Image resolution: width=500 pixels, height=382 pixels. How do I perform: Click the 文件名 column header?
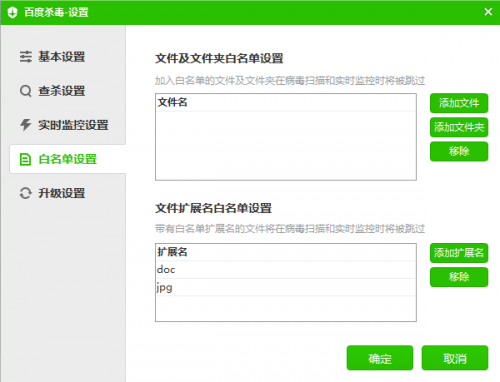(x=286, y=102)
